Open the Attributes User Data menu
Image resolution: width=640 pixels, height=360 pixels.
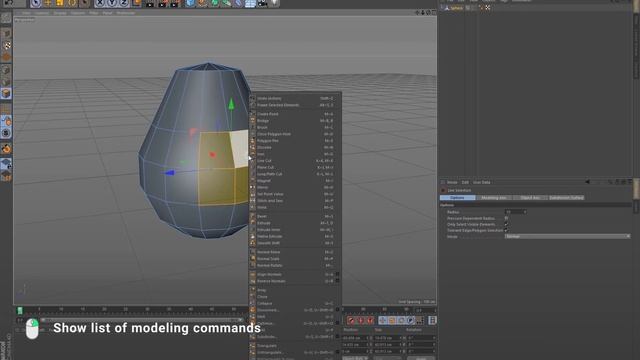click(x=482, y=182)
